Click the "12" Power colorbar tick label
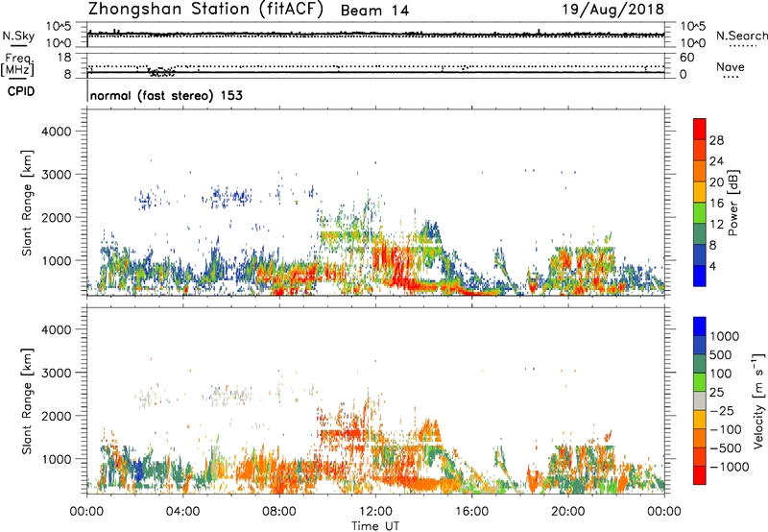Screen dimensions: 768x532 click(716, 225)
